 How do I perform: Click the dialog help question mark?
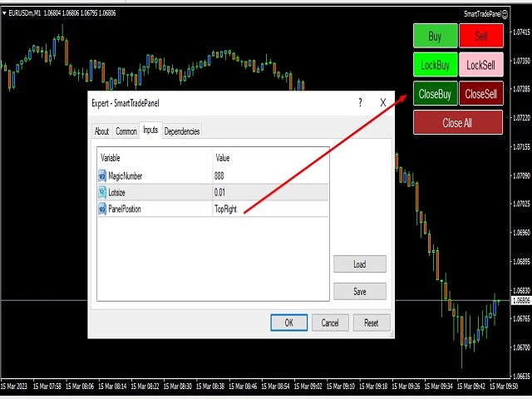tap(360, 102)
